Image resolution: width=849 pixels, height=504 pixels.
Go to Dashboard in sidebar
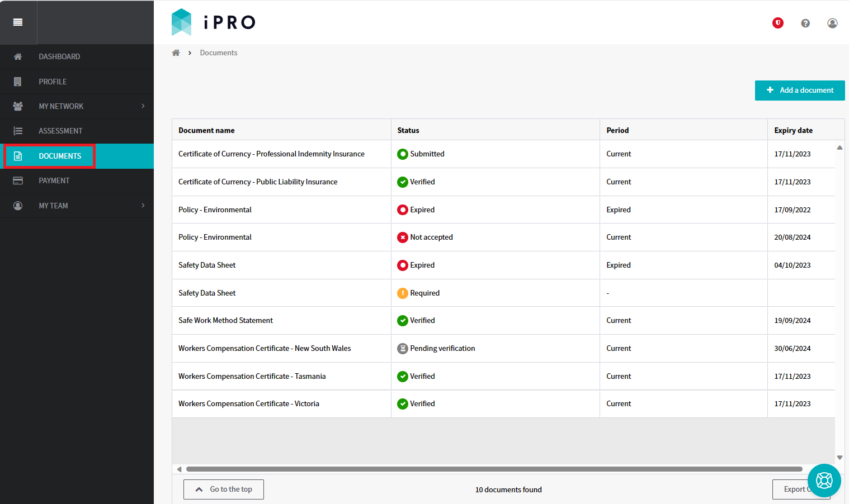tap(77, 56)
